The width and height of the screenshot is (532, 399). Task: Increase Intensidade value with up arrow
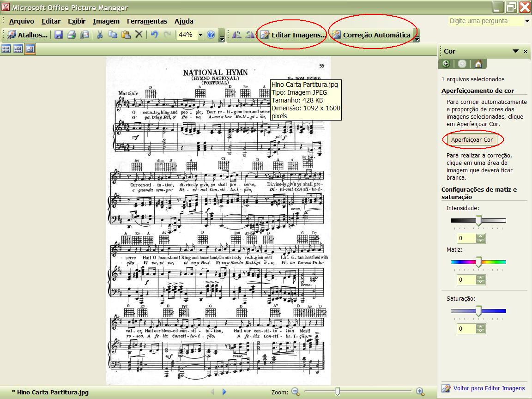coord(480,236)
